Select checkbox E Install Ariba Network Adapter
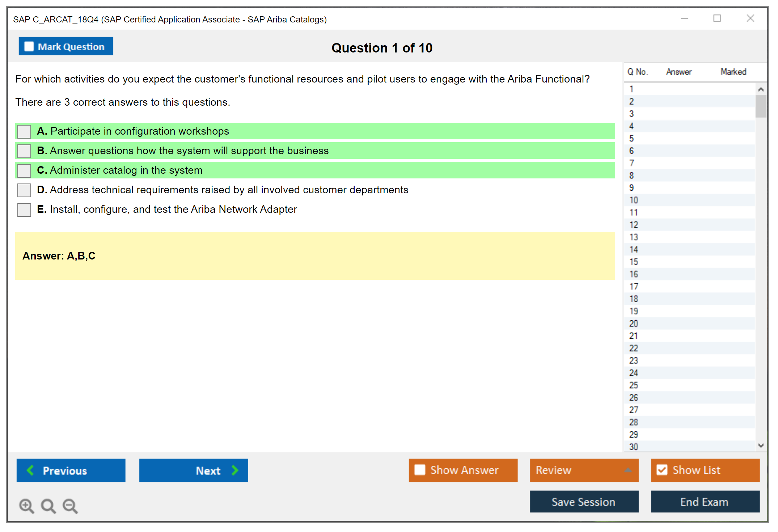778x532 pixels. pos(24,210)
